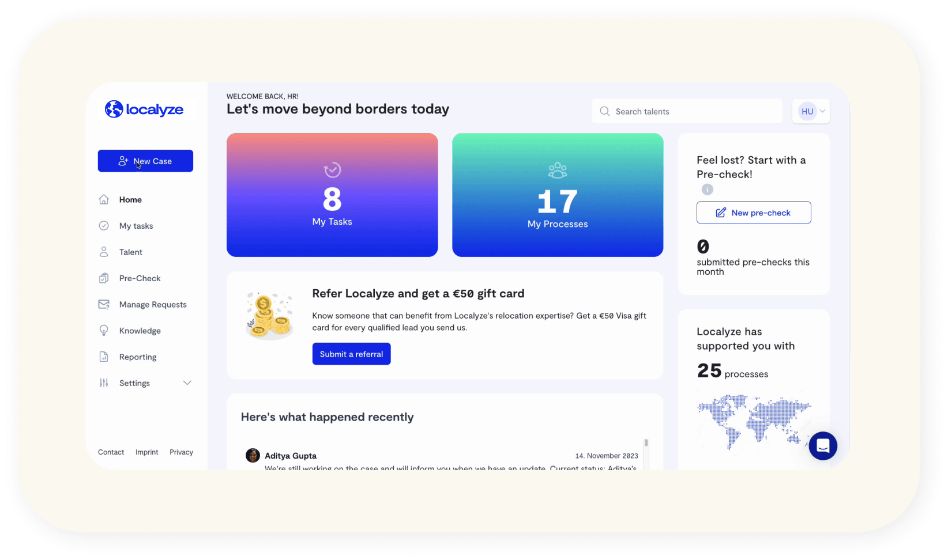Image resolution: width=948 pixels, height=560 pixels.
Task: Open the Contact link
Action: tap(111, 452)
